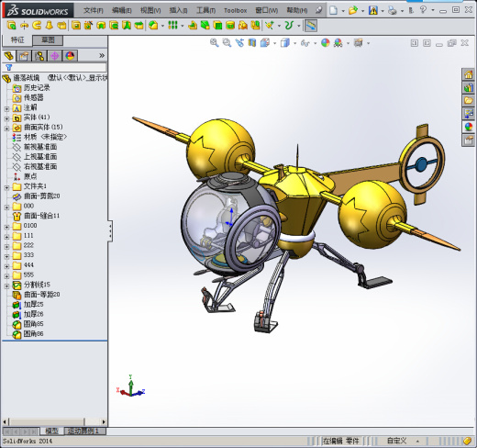477x448 pixels.
Task: Select 加厚25 feature in tree
Action: click(x=34, y=304)
